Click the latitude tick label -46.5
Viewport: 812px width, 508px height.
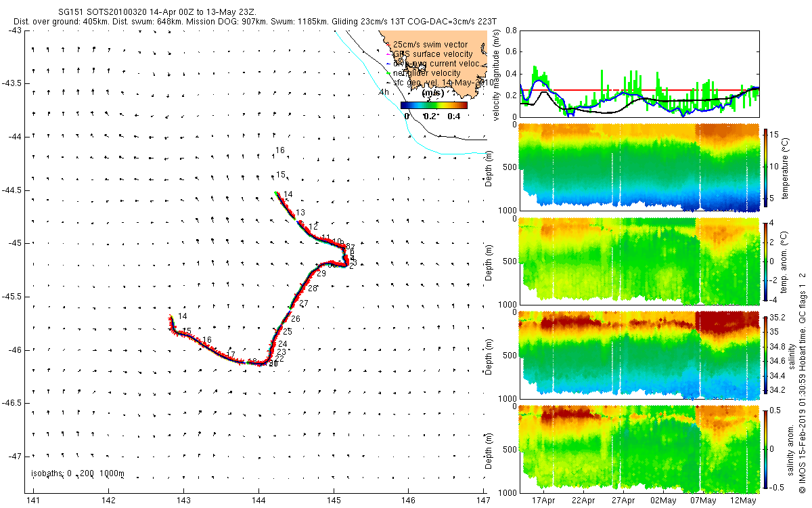12,403
